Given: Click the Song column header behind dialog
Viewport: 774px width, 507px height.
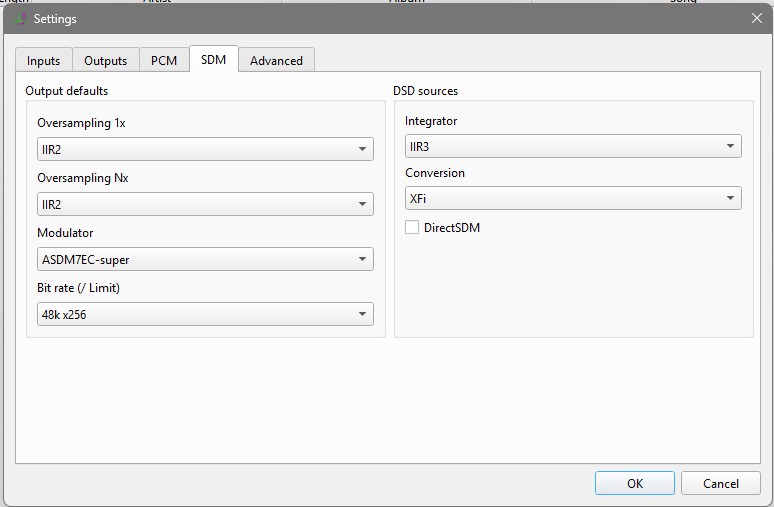Looking at the screenshot, I should pyautogui.click(x=684, y=2).
